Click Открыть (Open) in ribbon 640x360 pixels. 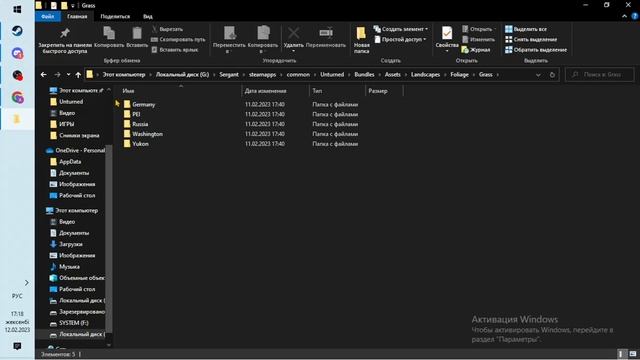tap(478, 29)
